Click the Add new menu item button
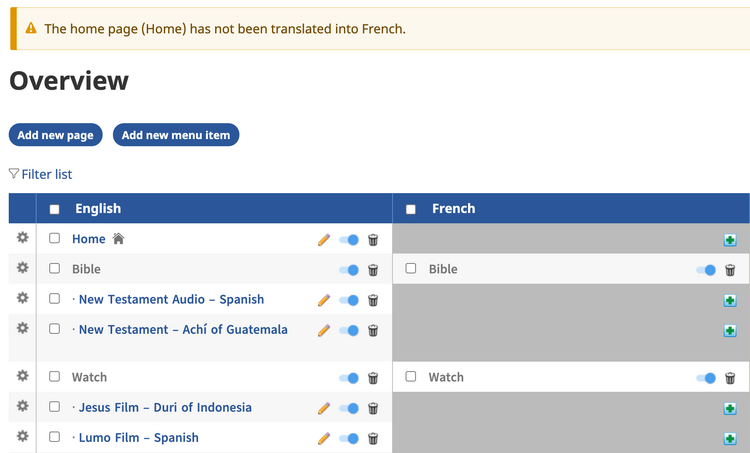750x453 pixels. (176, 135)
